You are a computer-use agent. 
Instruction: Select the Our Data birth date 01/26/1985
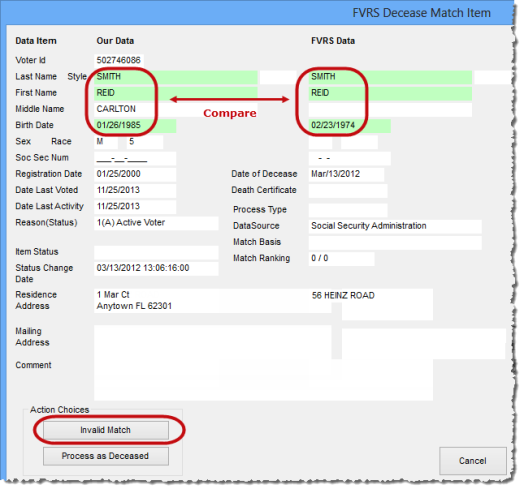[x=135, y=125]
